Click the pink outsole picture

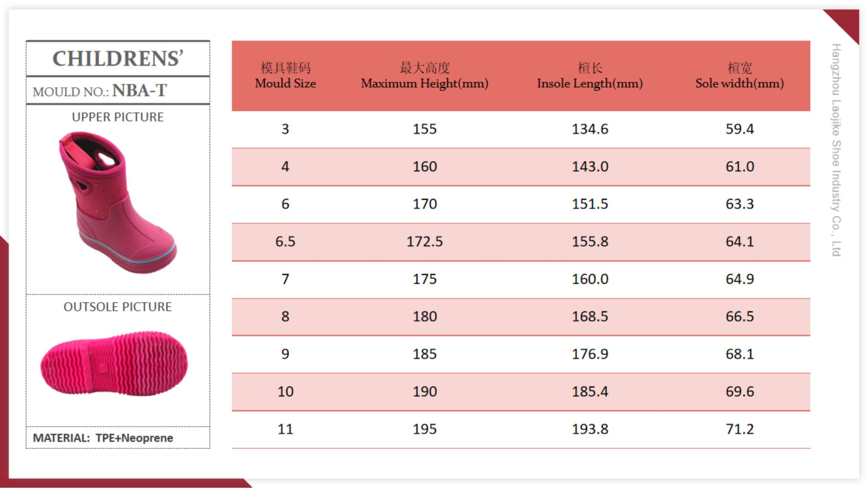[114, 364]
